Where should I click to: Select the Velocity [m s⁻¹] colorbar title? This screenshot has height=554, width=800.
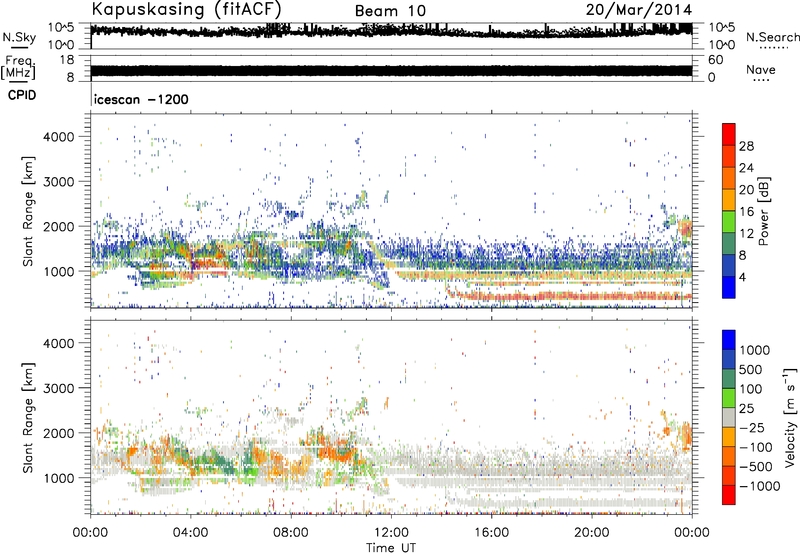(790, 417)
